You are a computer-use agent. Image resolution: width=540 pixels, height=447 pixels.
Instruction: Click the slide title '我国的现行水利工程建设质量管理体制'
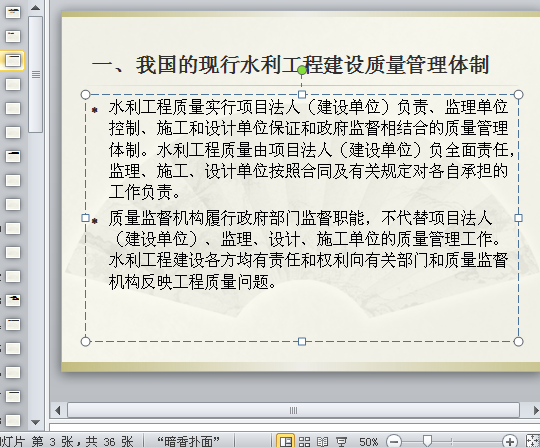312,65
